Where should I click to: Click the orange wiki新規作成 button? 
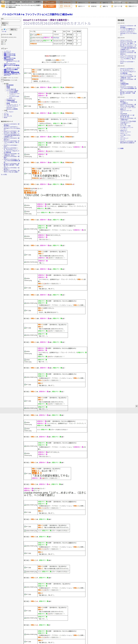[x=50, y=6]
